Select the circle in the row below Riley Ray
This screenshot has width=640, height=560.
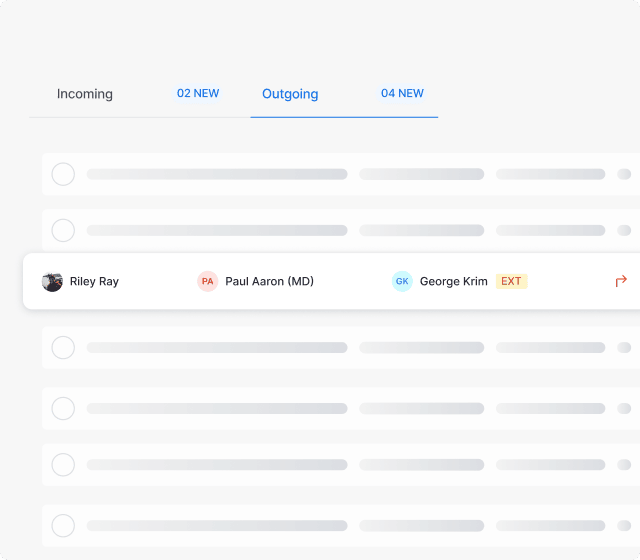coord(63,348)
